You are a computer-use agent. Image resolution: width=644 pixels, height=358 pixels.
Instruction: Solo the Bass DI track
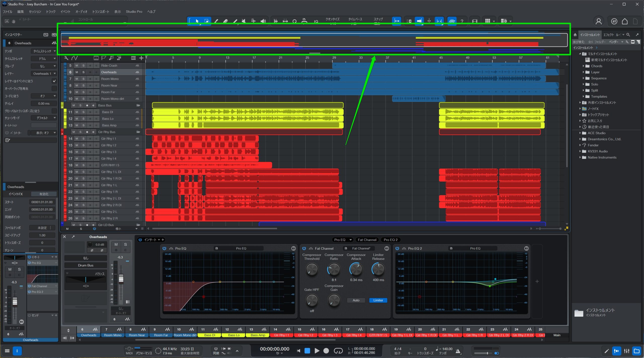pos(83,112)
